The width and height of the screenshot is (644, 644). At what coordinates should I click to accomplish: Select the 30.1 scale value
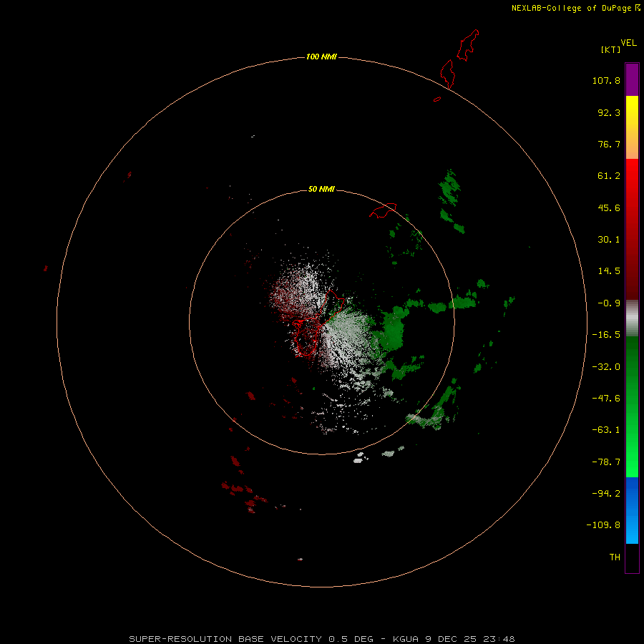[609, 240]
